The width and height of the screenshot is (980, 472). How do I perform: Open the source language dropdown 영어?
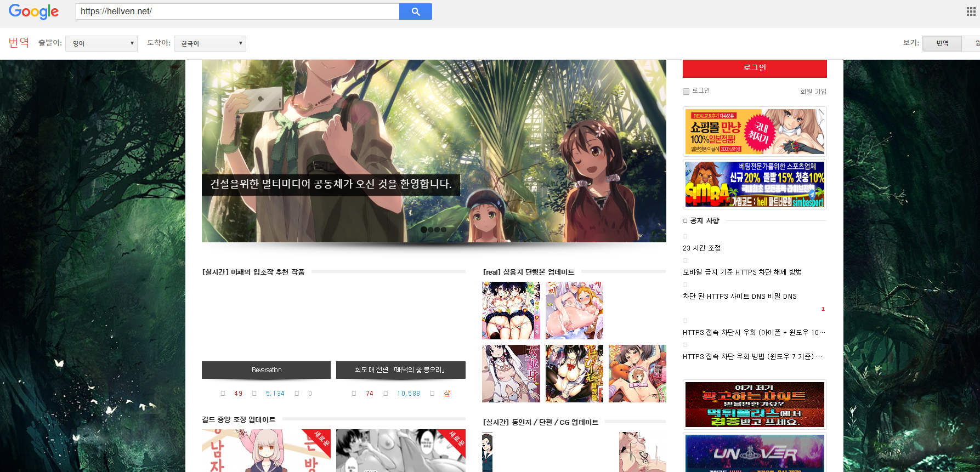[x=101, y=43]
